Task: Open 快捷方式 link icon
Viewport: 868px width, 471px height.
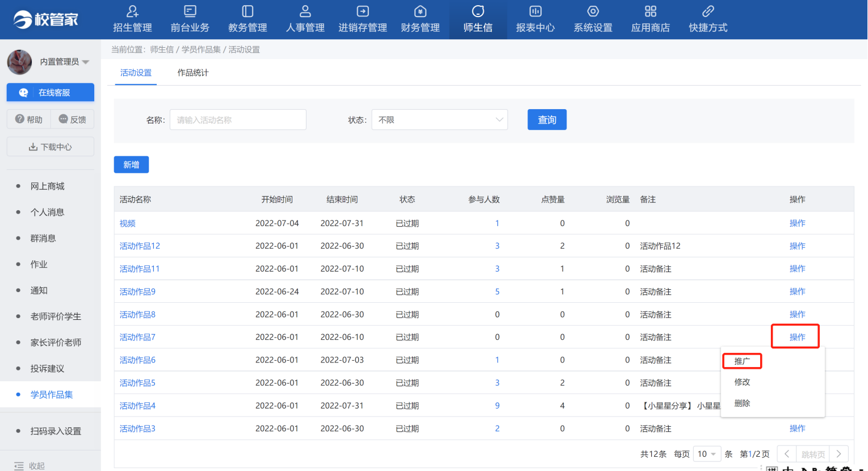Action: (x=708, y=11)
